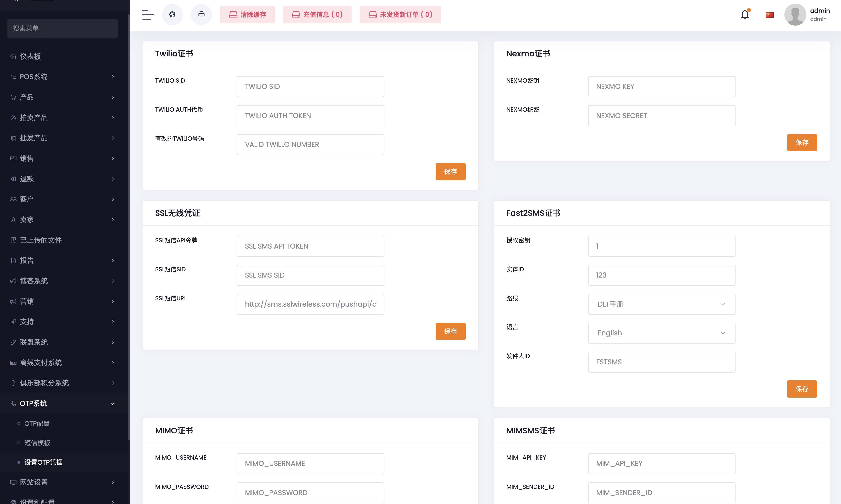
Task: Open the notification bell
Action: click(x=745, y=15)
